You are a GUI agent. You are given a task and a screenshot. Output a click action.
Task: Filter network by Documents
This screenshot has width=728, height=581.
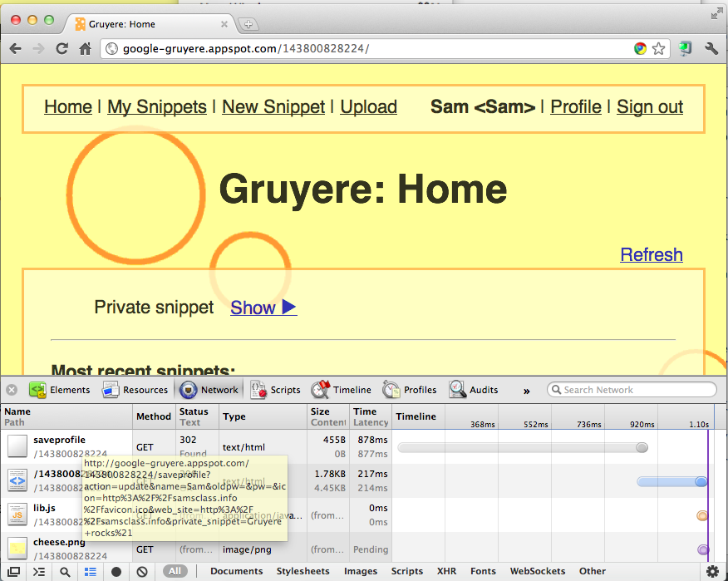236,571
